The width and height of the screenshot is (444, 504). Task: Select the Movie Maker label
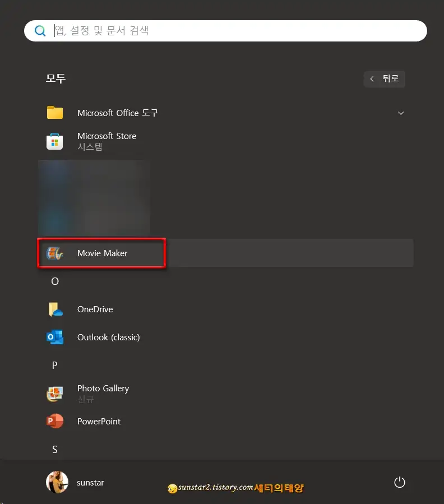102,253
